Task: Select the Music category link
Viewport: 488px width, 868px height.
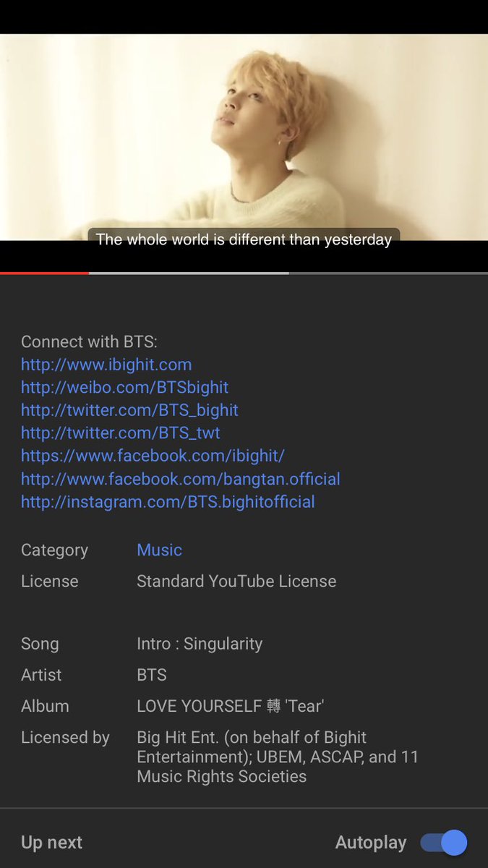Action: [159, 550]
